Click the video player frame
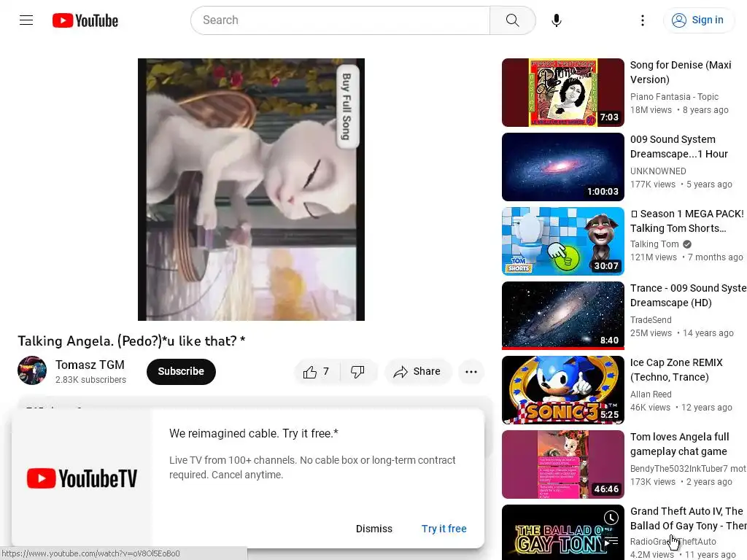The height and width of the screenshot is (560, 747). tap(251, 190)
